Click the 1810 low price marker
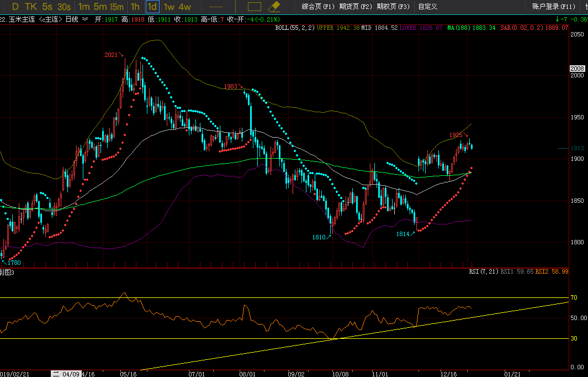The image size is (588, 377). click(x=319, y=237)
